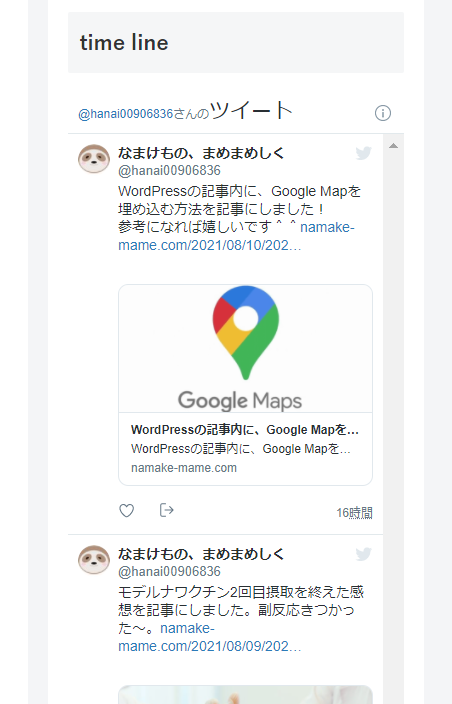The image size is (452, 704).
Task: Click @hanai00906836 handle in second tweet
Action: [x=169, y=572]
